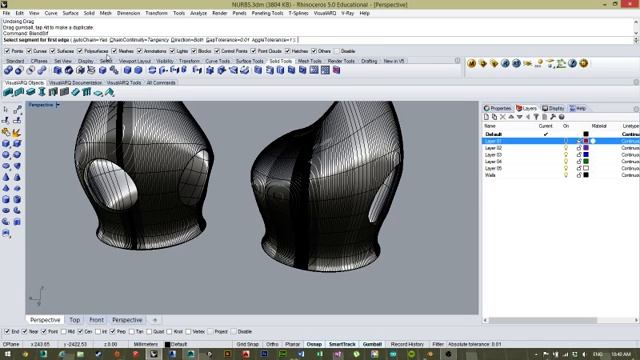Screen dimensions: 640x360
Task: Click in the command prompt input line
Action: pos(318,40)
